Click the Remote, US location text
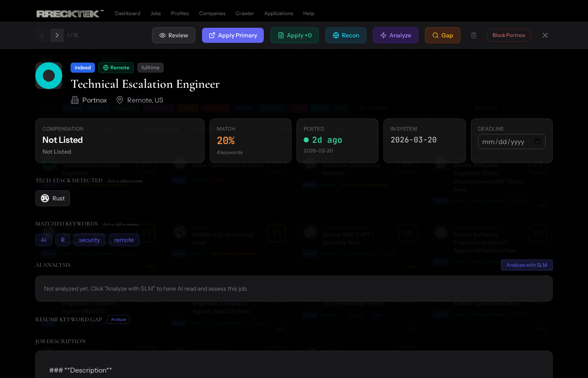 (x=145, y=100)
